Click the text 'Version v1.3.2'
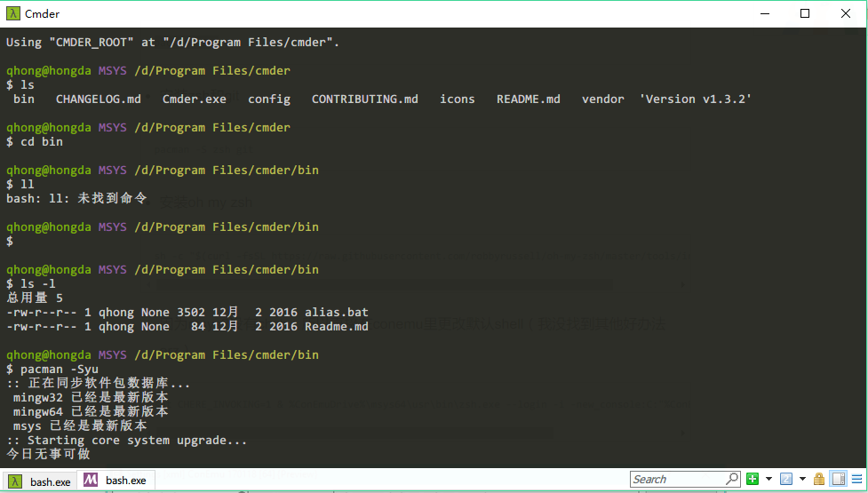 (696, 99)
